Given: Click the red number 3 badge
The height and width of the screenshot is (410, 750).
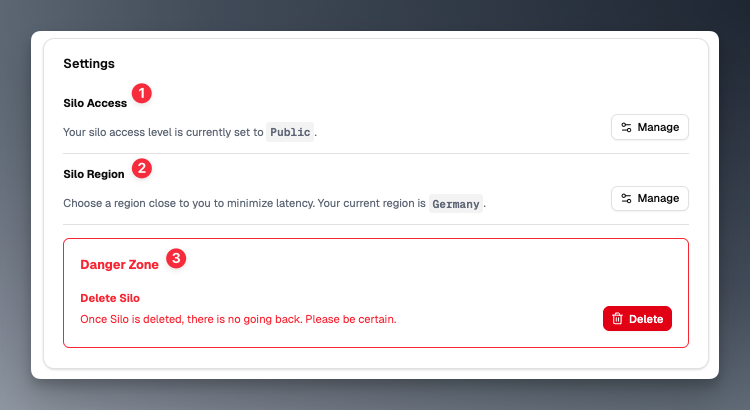Looking at the screenshot, I should (x=175, y=258).
